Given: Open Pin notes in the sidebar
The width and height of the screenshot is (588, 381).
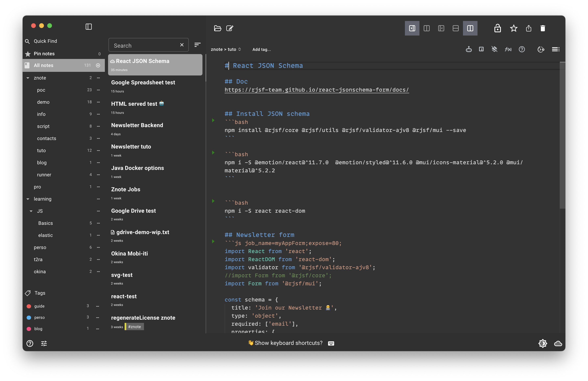Looking at the screenshot, I should point(64,54).
